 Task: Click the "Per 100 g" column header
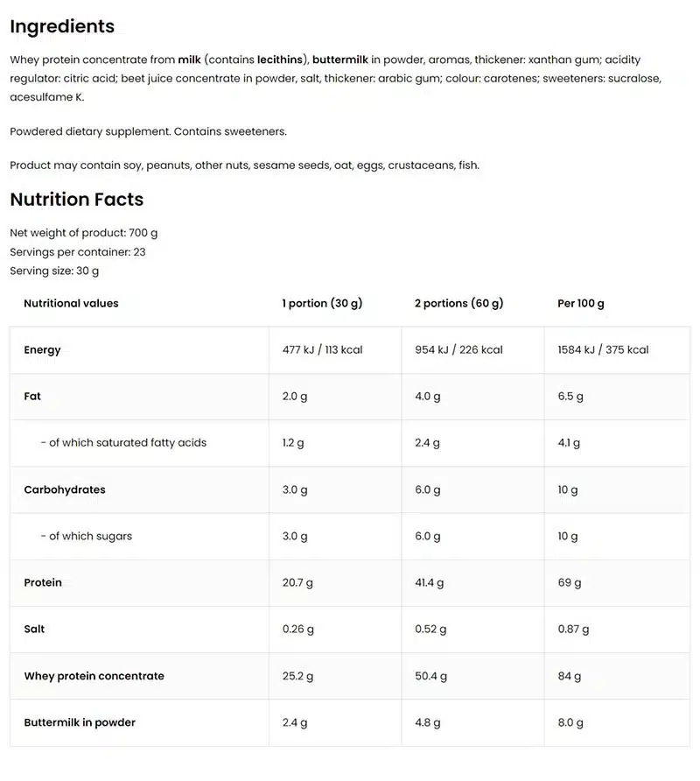(x=581, y=303)
